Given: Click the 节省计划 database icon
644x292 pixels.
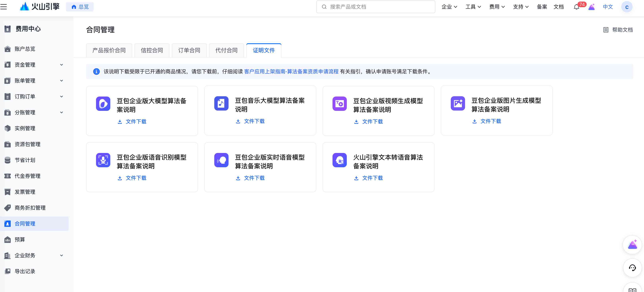Looking at the screenshot, I should pyautogui.click(x=8, y=160).
